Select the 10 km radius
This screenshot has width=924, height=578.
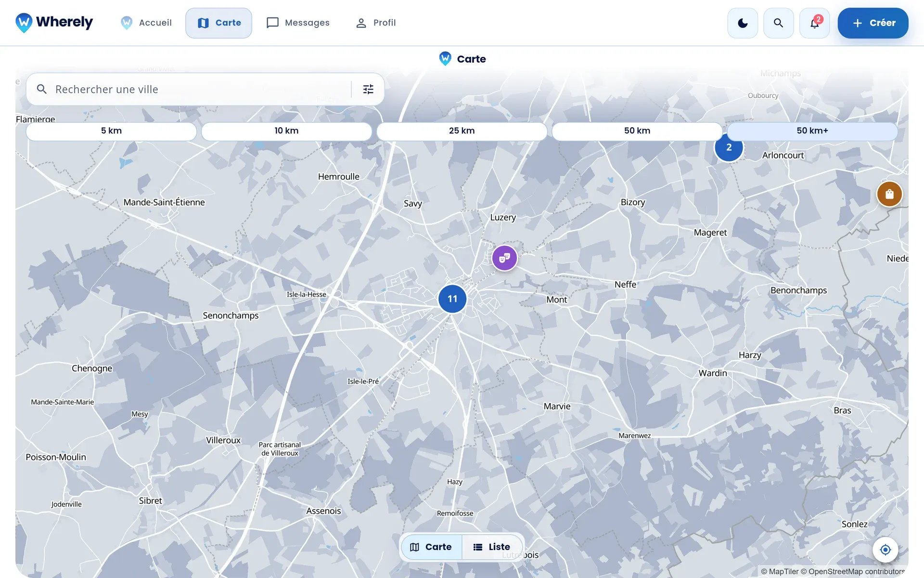click(x=286, y=131)
